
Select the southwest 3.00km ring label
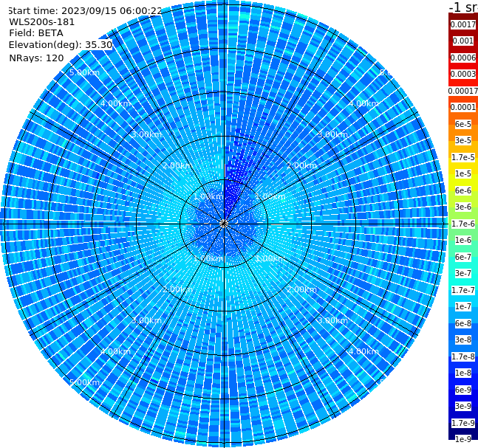[x=146, y=320]
